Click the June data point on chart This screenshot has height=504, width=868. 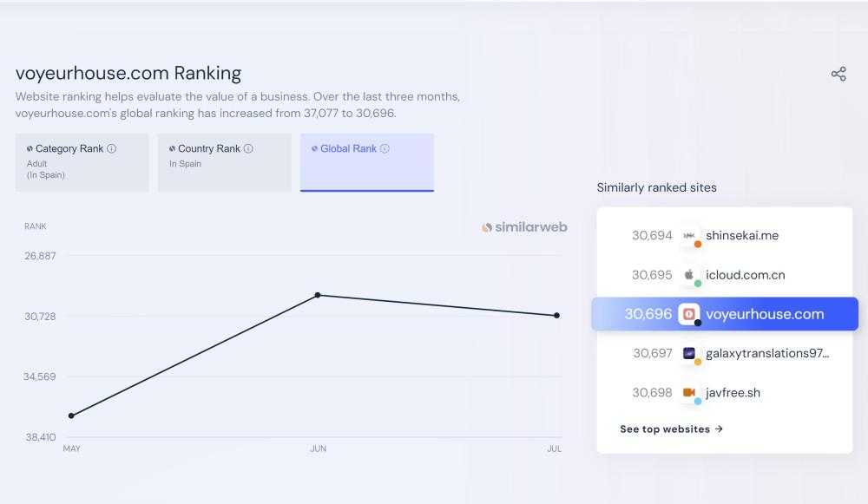click(318, 295)
